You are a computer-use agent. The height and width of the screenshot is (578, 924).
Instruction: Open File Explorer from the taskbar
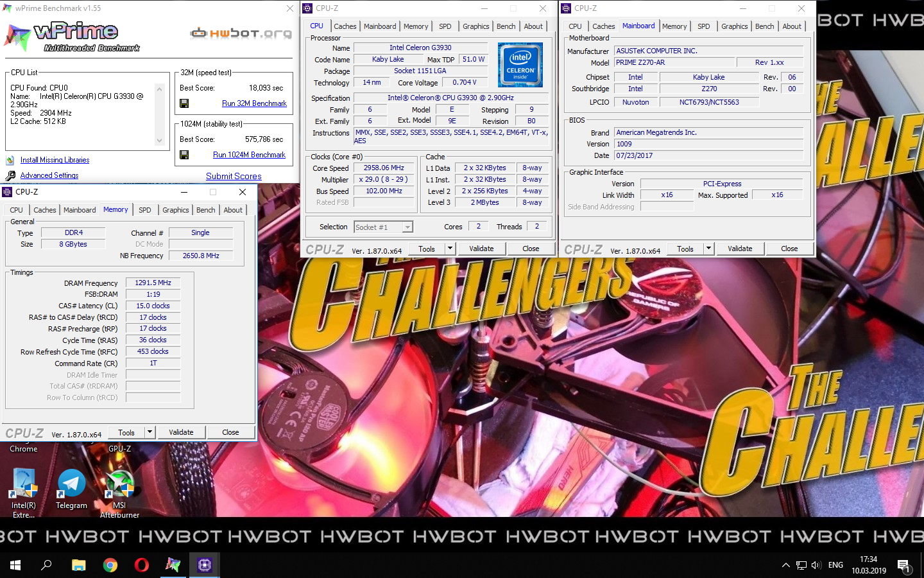pyautogui.click(x=78, y=565)
